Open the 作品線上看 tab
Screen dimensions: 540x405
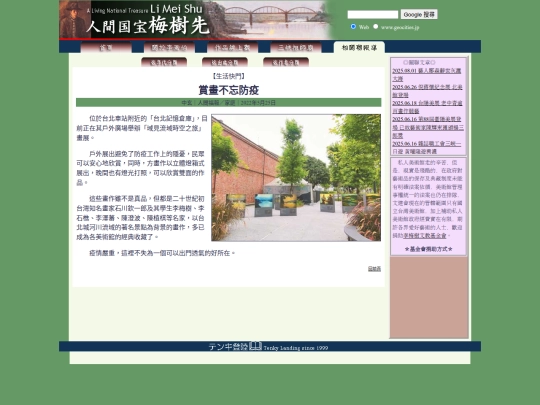[x=232, y=47]
